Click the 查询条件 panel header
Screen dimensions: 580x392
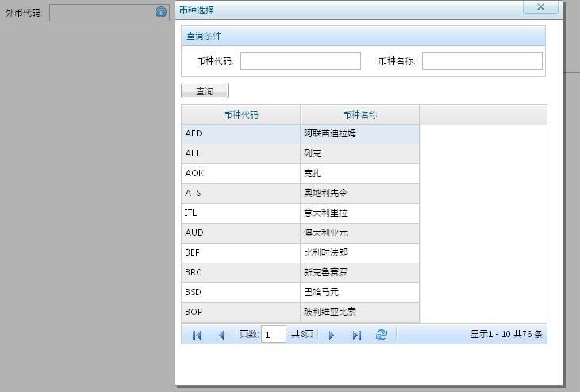[x=363, y=36]
